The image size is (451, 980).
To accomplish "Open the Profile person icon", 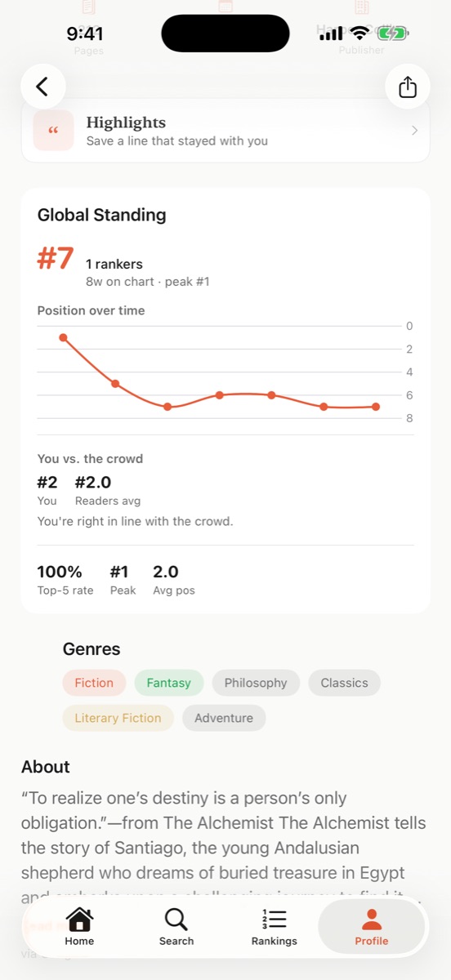I will pyautogui.click(x=372, y=920).
